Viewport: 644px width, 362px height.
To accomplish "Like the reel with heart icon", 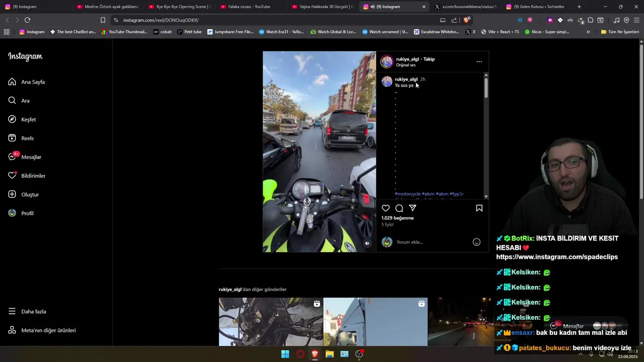I will pyautogui.click(x=385, y=208).
